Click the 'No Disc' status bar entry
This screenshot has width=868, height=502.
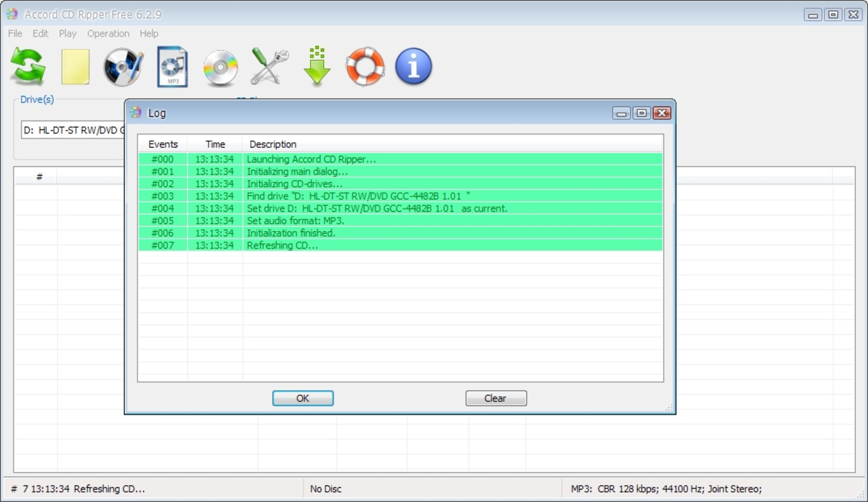(326, 489)
